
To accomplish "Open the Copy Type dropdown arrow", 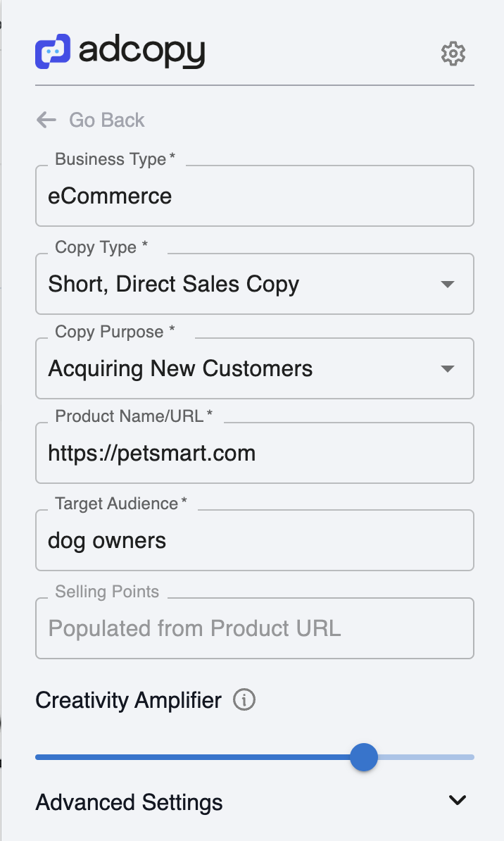I will click(x=447, y=284).
